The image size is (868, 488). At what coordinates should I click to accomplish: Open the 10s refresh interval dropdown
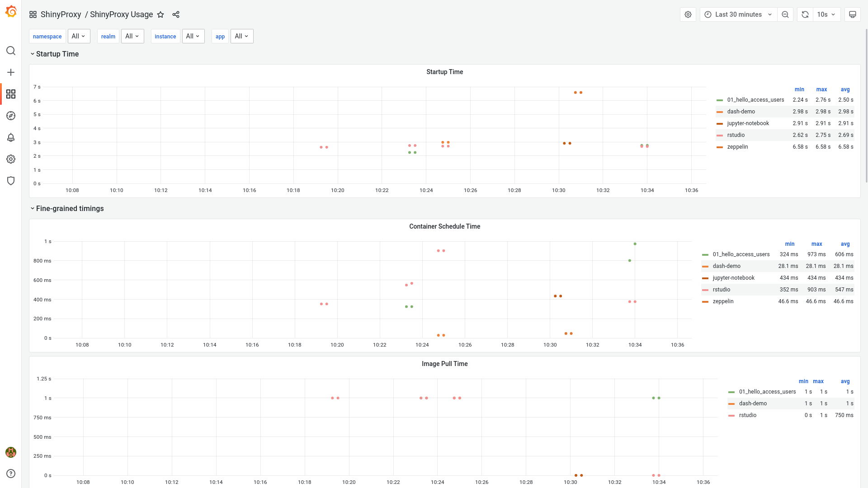[826, 14]
